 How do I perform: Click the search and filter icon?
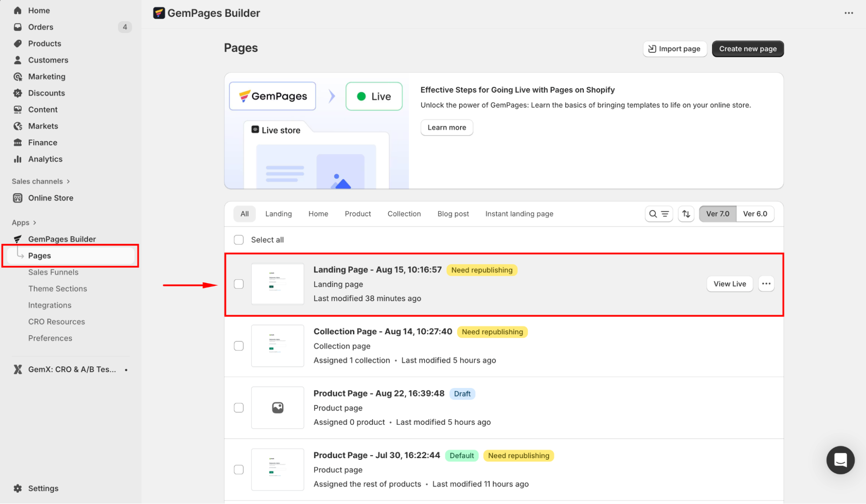pyautogui.click(x=658, y=214)
